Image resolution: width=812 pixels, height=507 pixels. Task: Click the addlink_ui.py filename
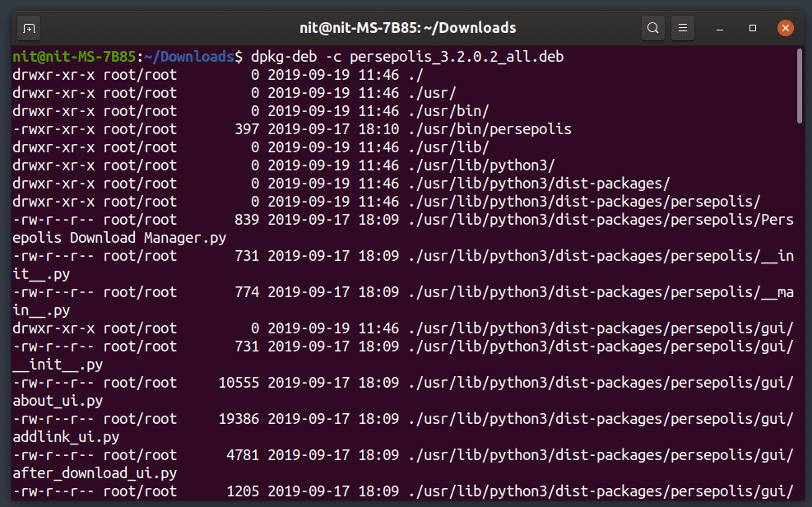pos(66,437)
